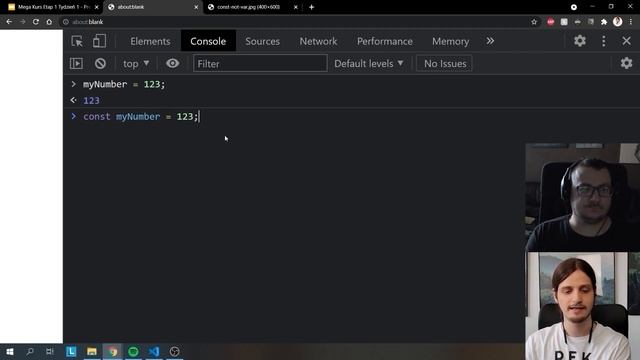Expand more DevTools tabs chevron
Image resolution: width=640 pixels, height=360 pixels.
tap(490, 41)
